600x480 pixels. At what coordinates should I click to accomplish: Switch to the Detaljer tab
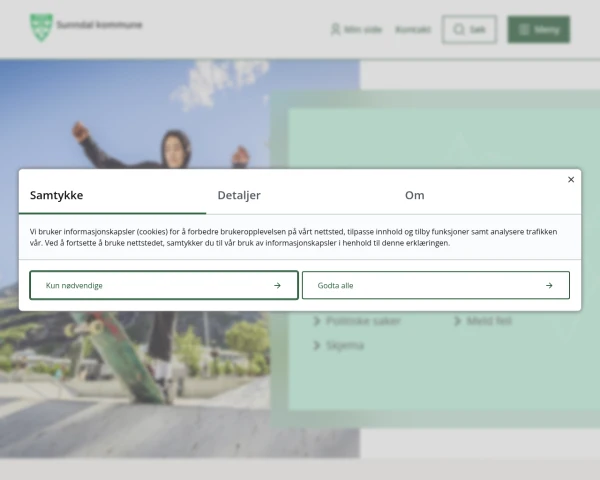tap(239, 195)
